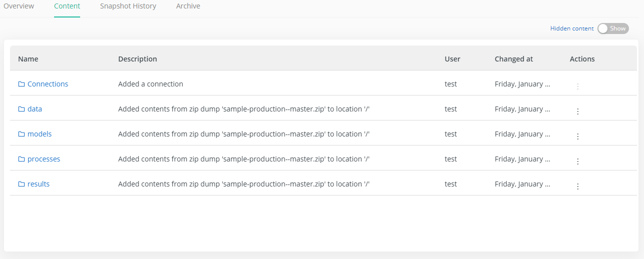Open actions menu for models folder
Viewport: 644px width, 259px height.
pyautogui.click(x=577, y=136)
